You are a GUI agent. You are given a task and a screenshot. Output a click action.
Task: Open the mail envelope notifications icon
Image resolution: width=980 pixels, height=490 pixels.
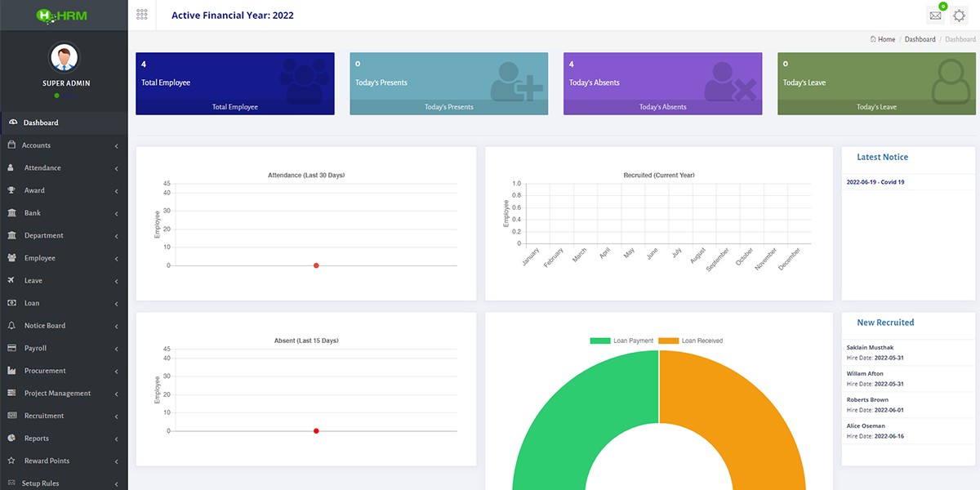coord(935,16)
